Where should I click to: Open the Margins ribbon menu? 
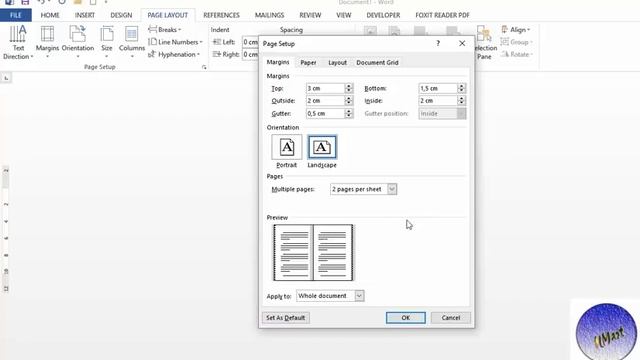coord(47,41)
